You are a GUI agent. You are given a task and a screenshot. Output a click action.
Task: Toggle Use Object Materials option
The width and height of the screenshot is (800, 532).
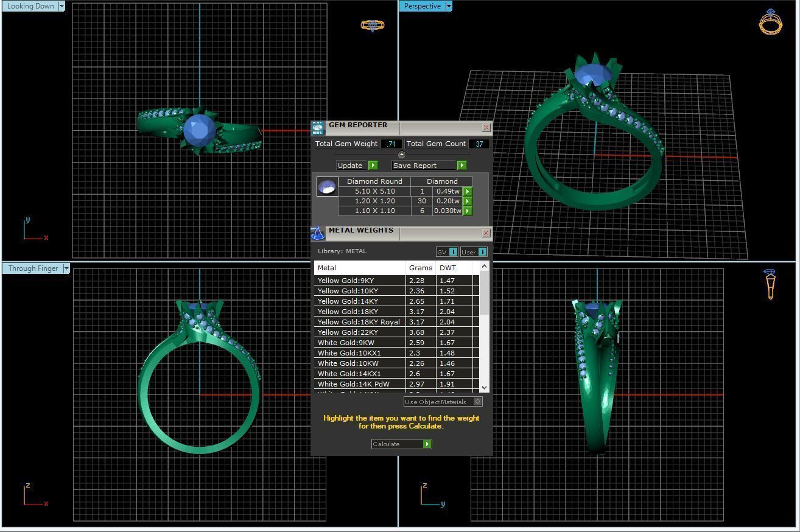443,402
